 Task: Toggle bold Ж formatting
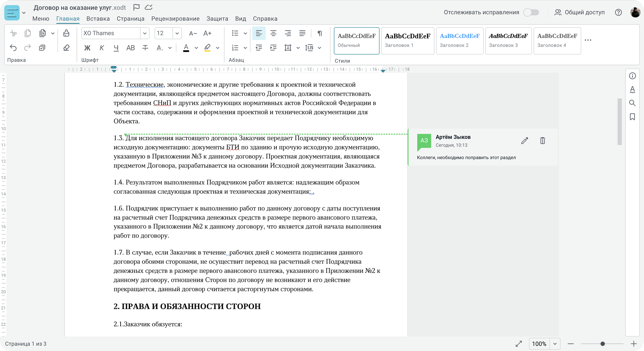(87, 48)
